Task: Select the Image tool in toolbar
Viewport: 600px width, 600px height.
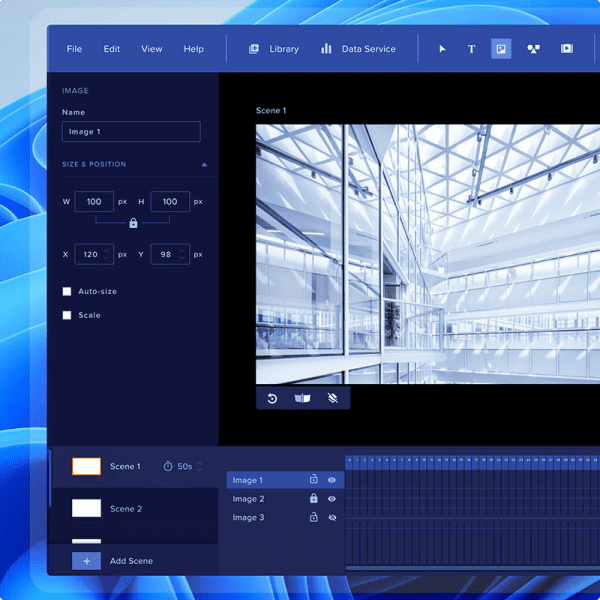Action: click(501, 49)
